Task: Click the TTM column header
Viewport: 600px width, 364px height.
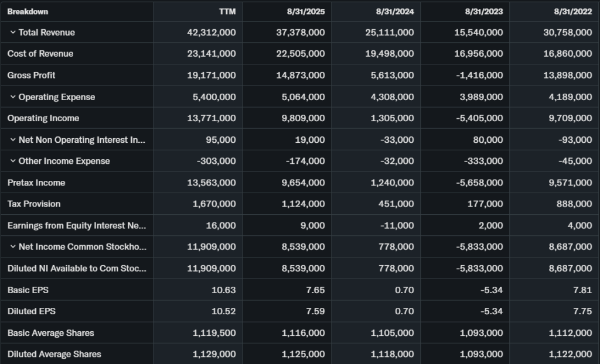Action: (227, 12)
